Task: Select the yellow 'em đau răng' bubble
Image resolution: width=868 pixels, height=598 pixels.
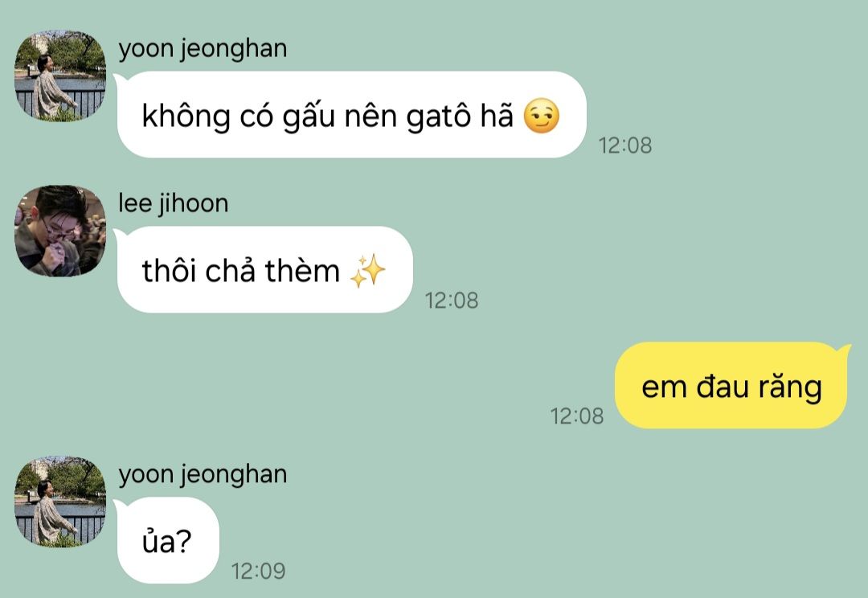Action: pyautogui.click(x=731, y=385)
